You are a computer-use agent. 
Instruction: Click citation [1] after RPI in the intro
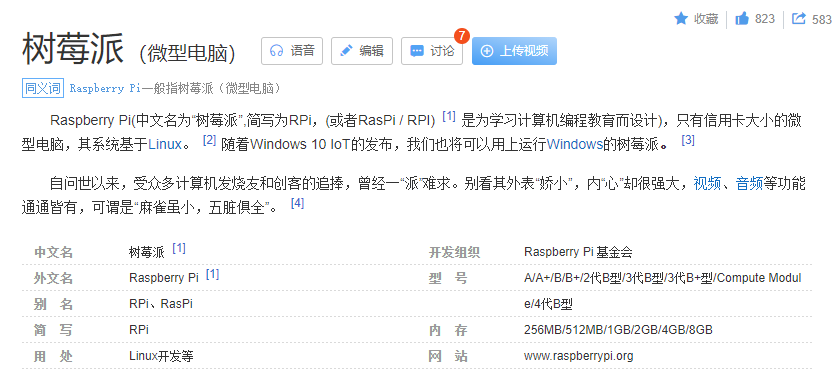click(x=449, y=116)
